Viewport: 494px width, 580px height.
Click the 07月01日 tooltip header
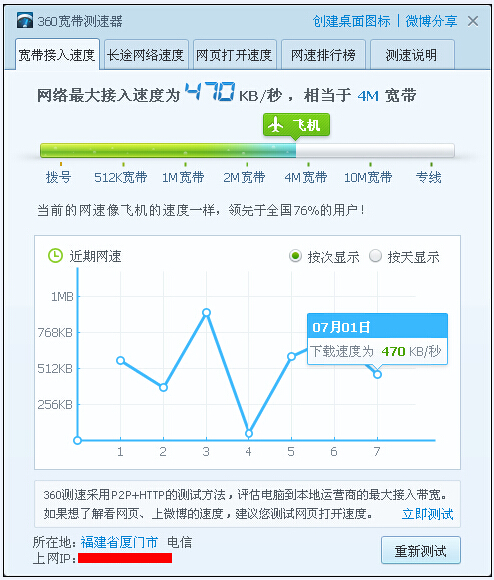coord(377,327)
